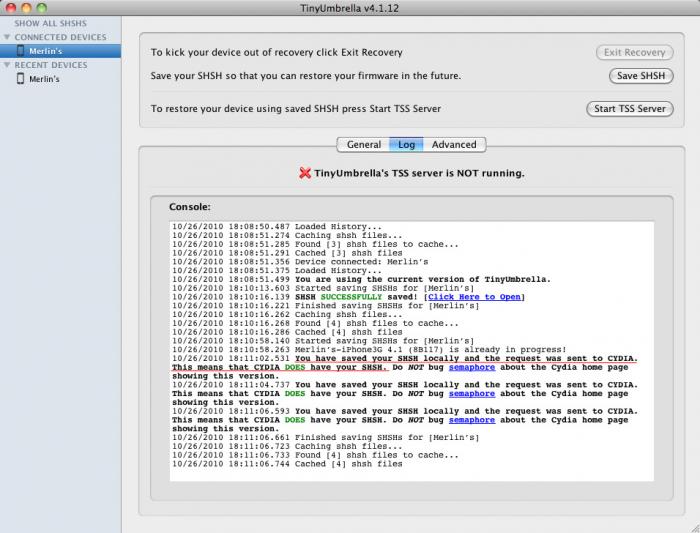The height and width of the screenshot is (533, 700).
Task: Minimize window with the yellow button
Action: point(28,7)
